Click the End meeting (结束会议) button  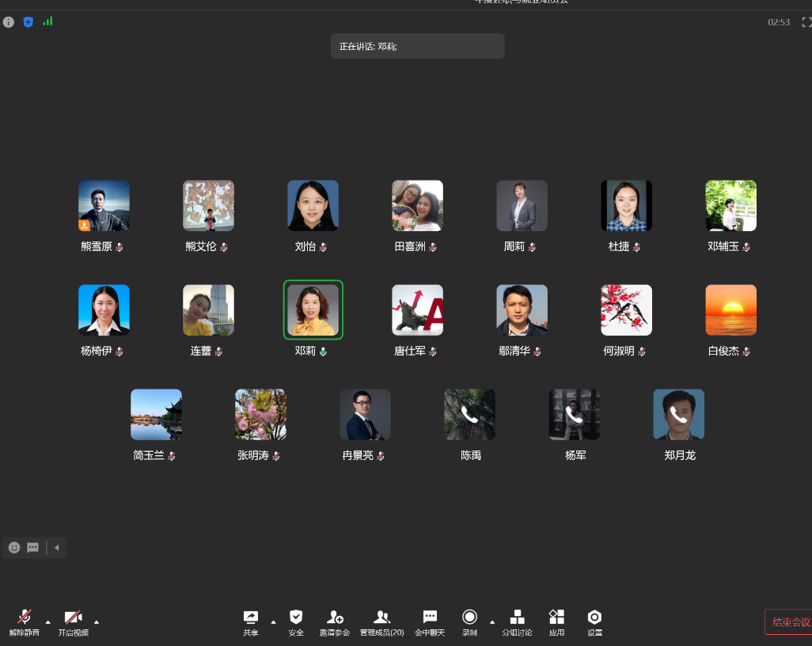point(789,621)
